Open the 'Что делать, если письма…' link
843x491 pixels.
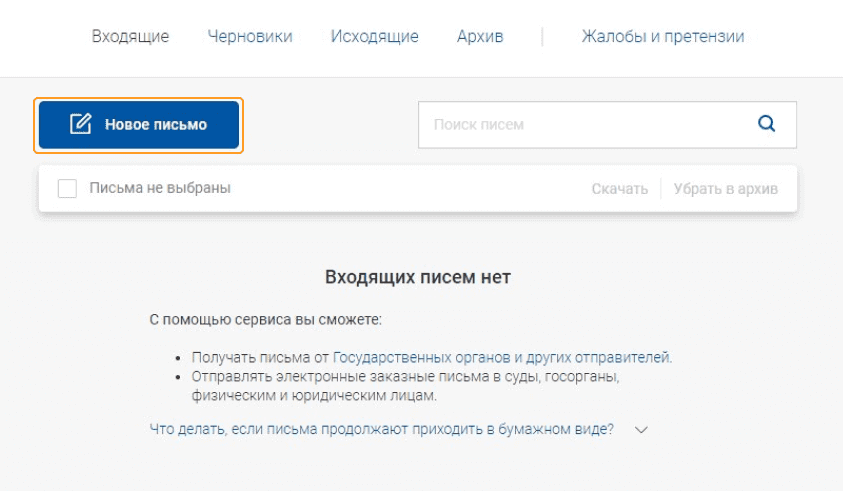(x=381, y=429)
